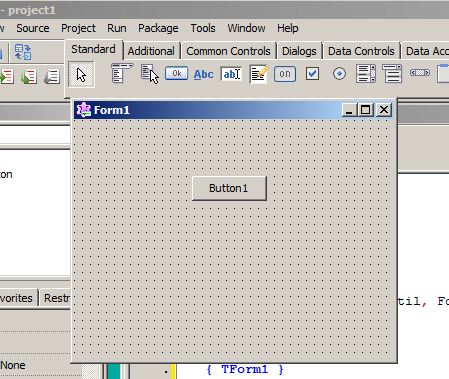The image size is (449, 379).
Task: Click Button1 on the form
Action: point(229,188)
